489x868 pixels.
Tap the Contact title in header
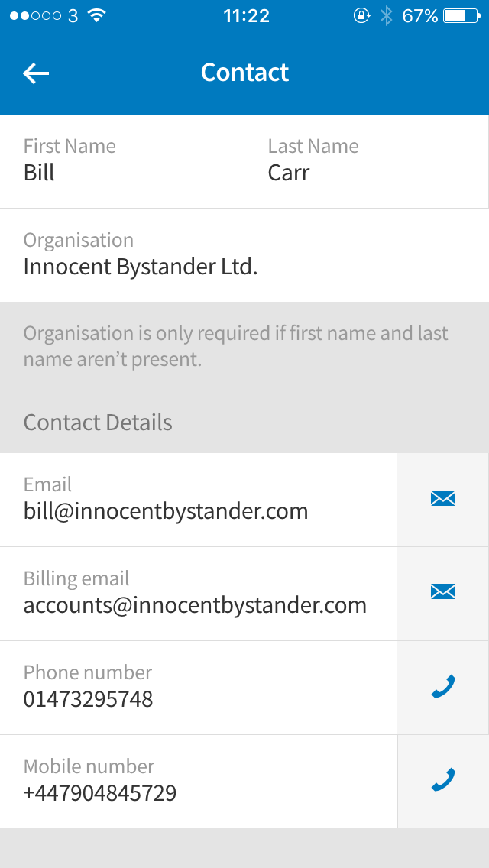point(244,73)
